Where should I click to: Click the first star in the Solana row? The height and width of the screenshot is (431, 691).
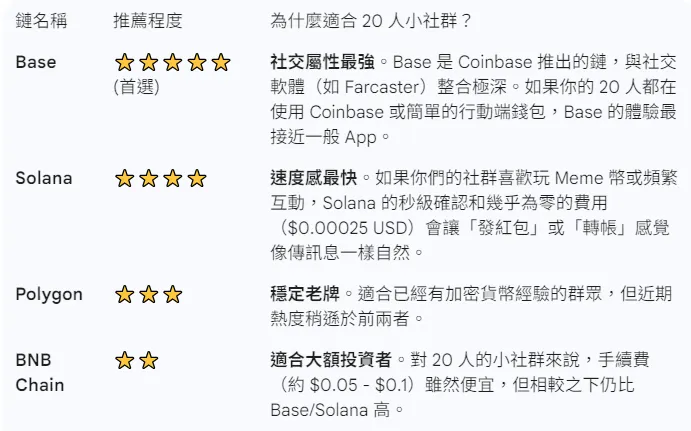coord(125,179)
